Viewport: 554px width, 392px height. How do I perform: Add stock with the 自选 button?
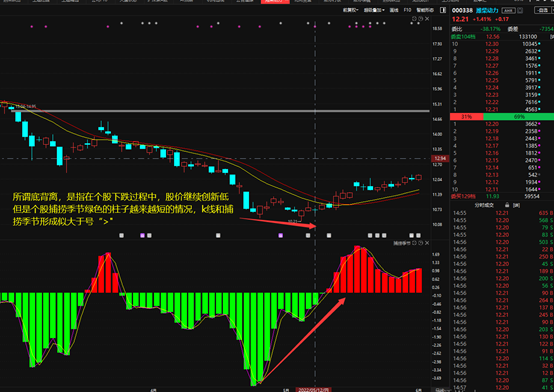point(543,10)
